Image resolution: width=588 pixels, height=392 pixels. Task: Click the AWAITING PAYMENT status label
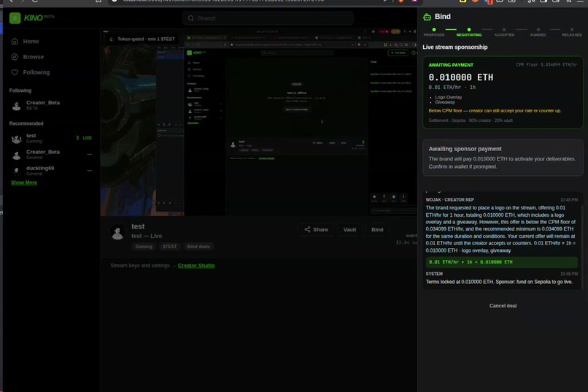(x=451, y=65)
